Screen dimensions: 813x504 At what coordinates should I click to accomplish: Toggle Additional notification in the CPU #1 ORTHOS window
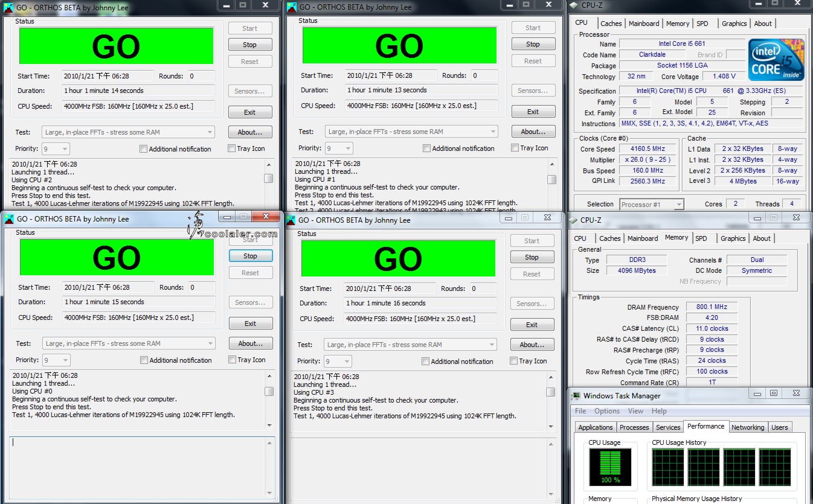pyautogui.click(x=426, y=148)
